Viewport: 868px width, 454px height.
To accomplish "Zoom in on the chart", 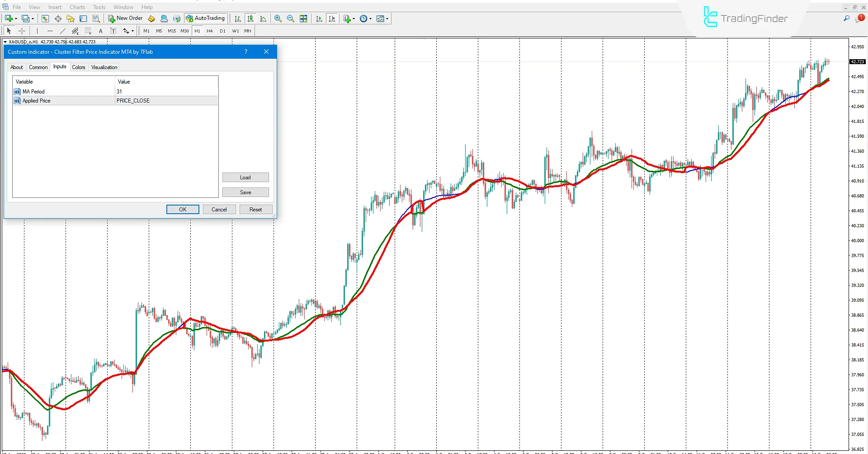I will (x=278, y=19).
